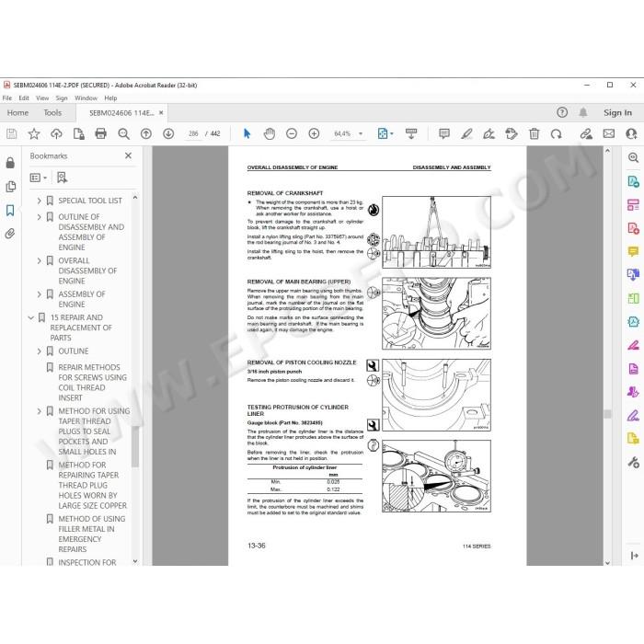This screenshot has width=644, height=644.
Task: Open REPAIR METHODS FOR SCREWS bookmark
Action: click(92, 383)
